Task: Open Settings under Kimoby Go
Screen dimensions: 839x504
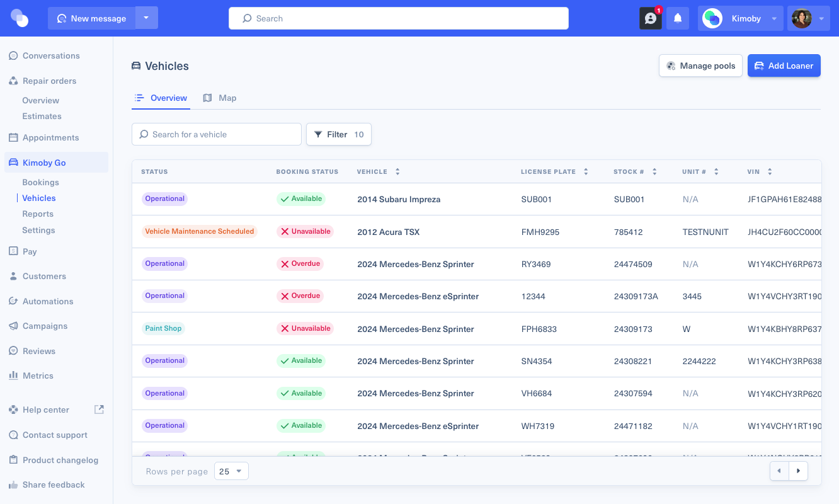Action: 38,231
